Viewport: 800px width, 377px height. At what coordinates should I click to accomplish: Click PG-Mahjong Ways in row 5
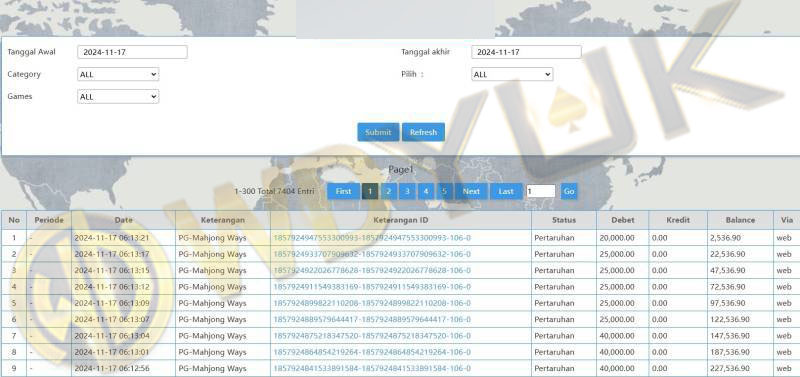point(212,303)
